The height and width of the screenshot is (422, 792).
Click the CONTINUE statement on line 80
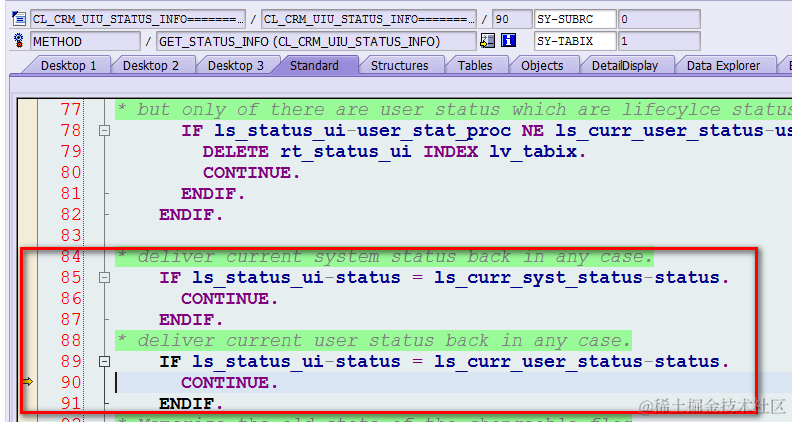tap(251, 173)
